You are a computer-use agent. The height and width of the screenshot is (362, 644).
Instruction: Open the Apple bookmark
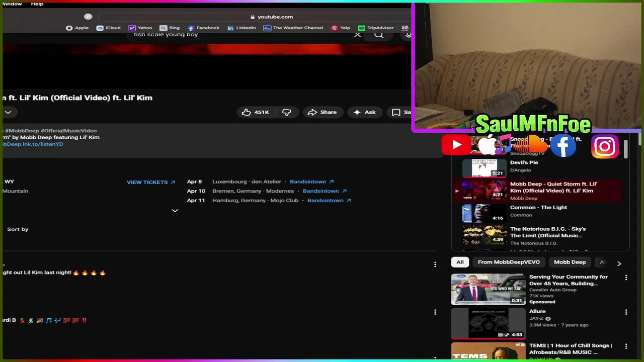[77, 28]
